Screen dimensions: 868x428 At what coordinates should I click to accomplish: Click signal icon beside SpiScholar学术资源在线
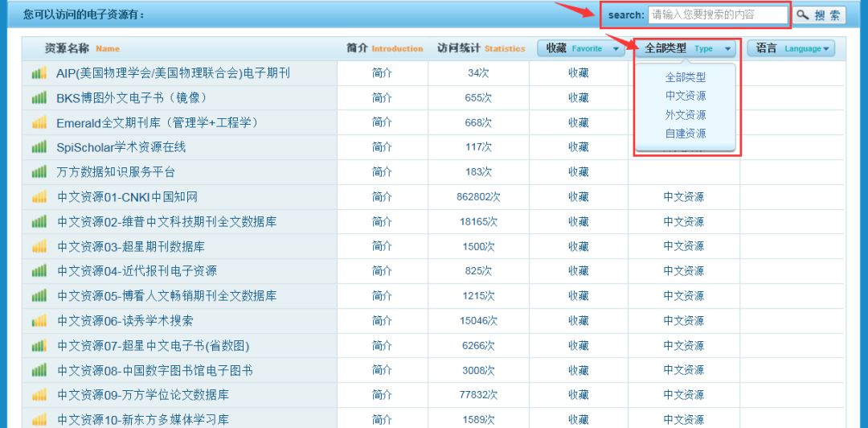pyautogui.click(x=39, y=148)
